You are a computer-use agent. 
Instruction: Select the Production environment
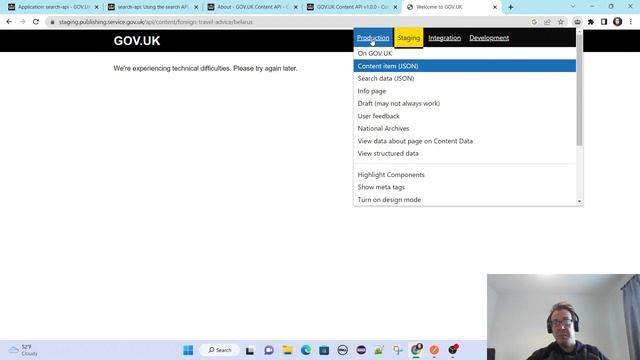pyautogui.click(x=373, y=38)
